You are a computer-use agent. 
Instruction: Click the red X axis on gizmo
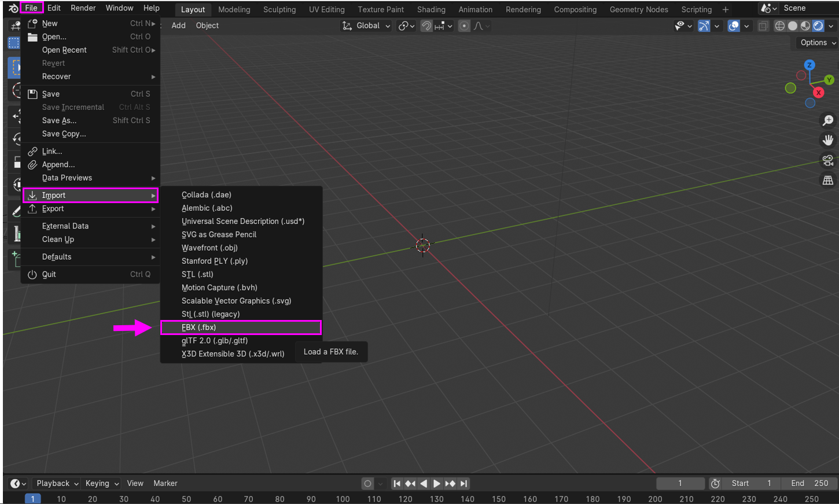pyautogui.click(x=818, y=93)
